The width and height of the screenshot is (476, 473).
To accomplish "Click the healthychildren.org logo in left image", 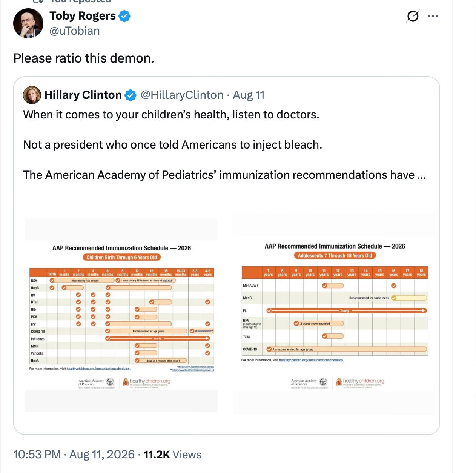I will [147, 382].
